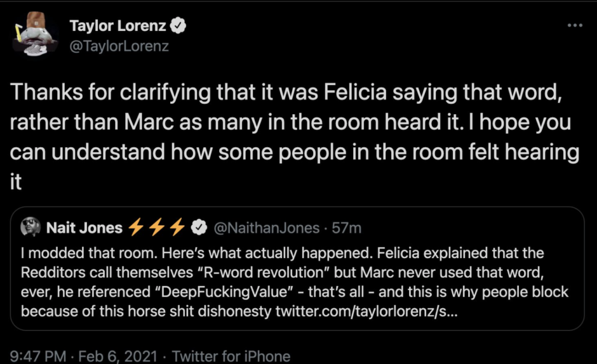Click the 9:47 PM time
This screenshot has width=597, height=364.
coord(35,355)
